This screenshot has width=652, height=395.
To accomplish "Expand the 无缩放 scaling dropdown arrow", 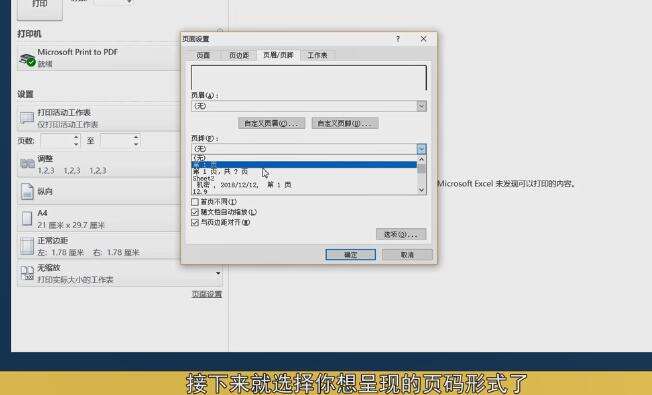I will 218,273.
